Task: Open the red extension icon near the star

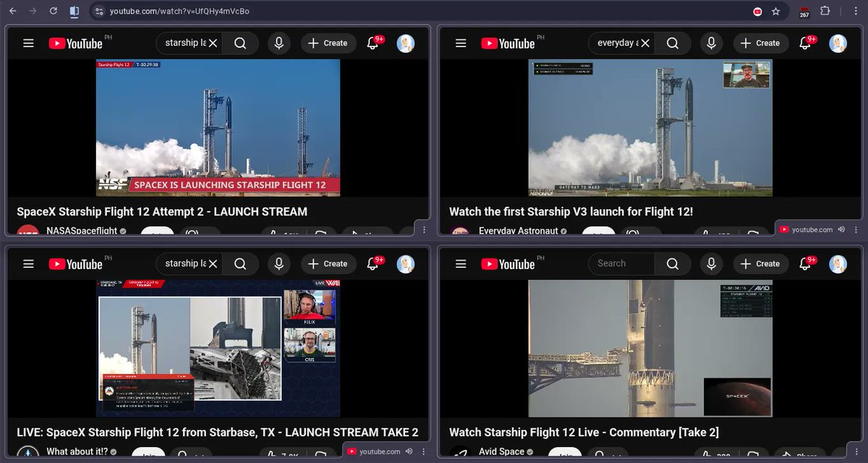Action: point(757,12)
